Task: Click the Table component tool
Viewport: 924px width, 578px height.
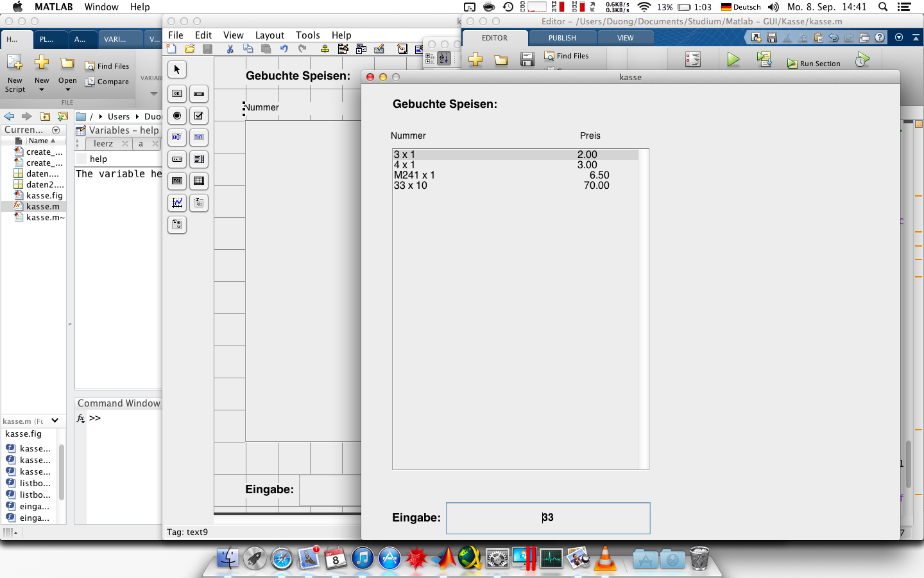Action: [x=199, y=181]
